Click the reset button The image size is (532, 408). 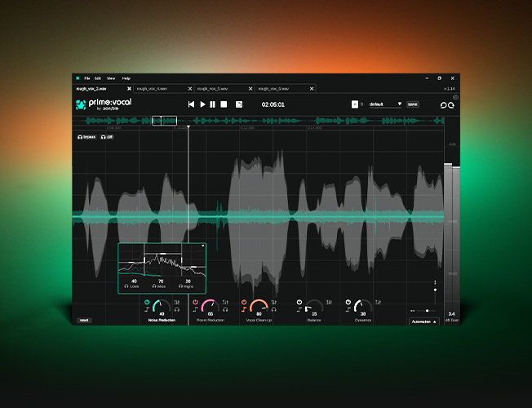click(x=84, y=320)
